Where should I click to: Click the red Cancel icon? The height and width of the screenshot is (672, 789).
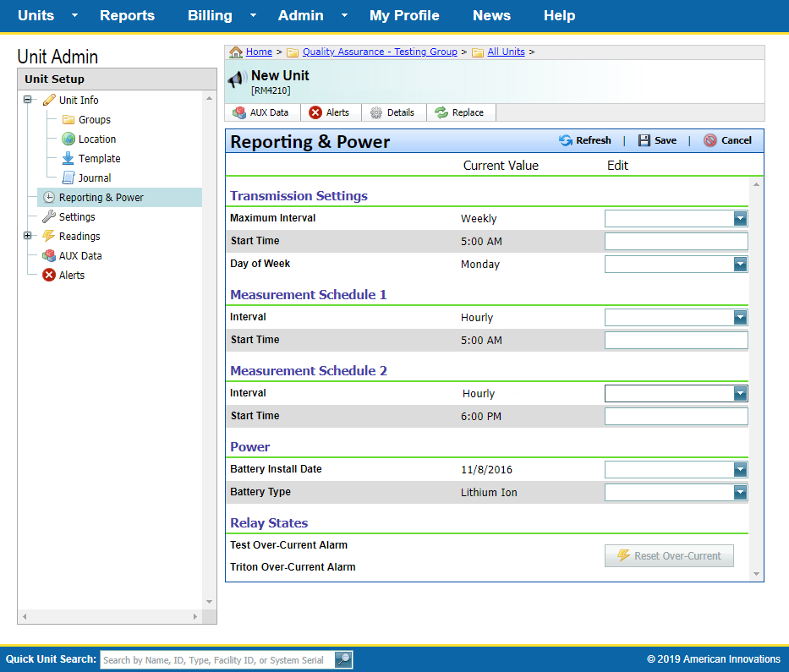pyautogui.click(x=710, y=140)
